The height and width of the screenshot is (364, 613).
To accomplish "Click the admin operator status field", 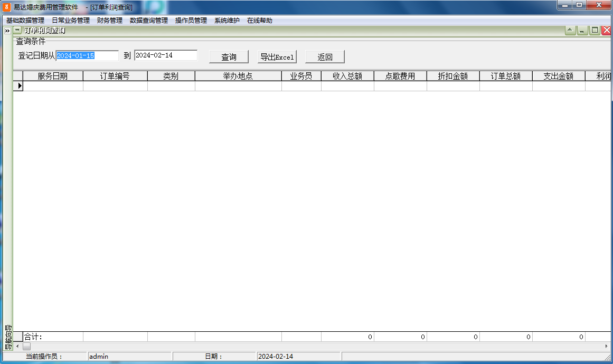I will coord(129,356).
